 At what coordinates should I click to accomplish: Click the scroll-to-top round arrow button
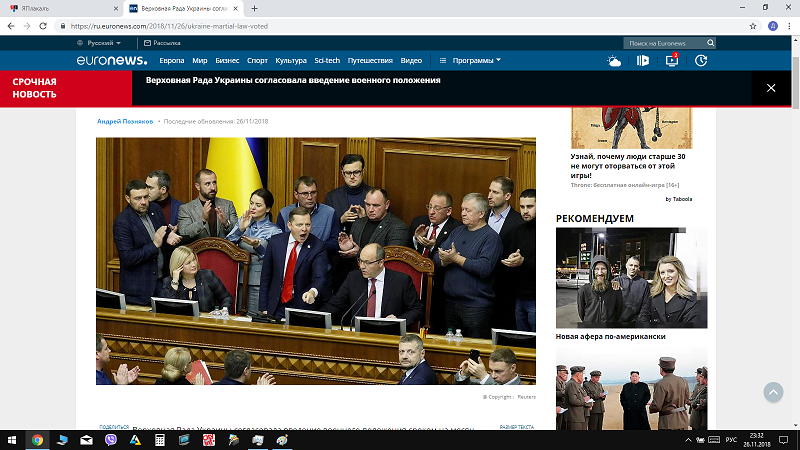pos(773,392)
